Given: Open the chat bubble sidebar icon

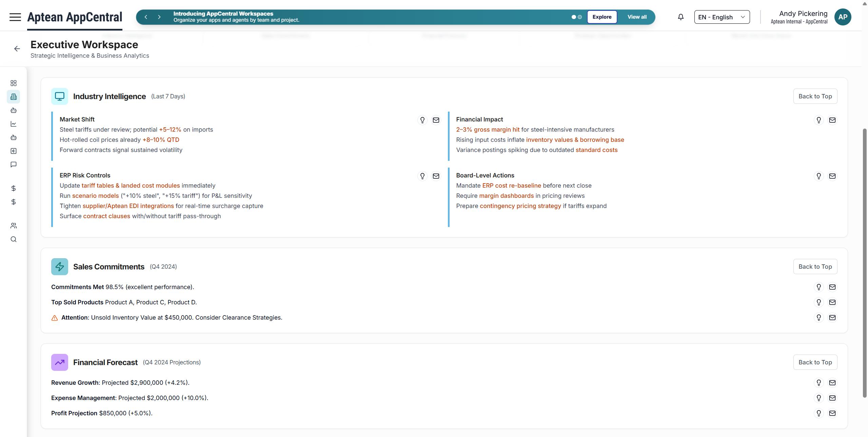Looking at the screenshot, I should coord(14,165).
